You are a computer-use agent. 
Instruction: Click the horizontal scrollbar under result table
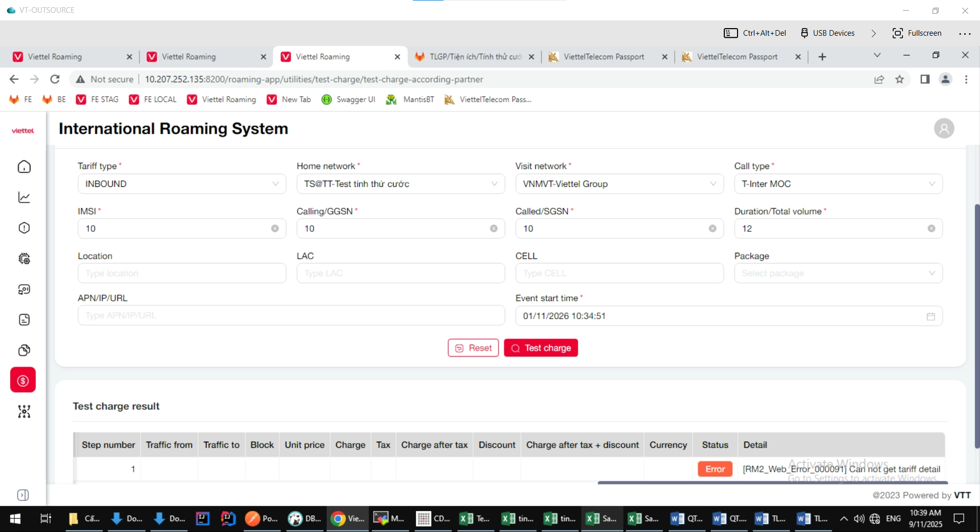pyautogui.click(x=772, y=482)
